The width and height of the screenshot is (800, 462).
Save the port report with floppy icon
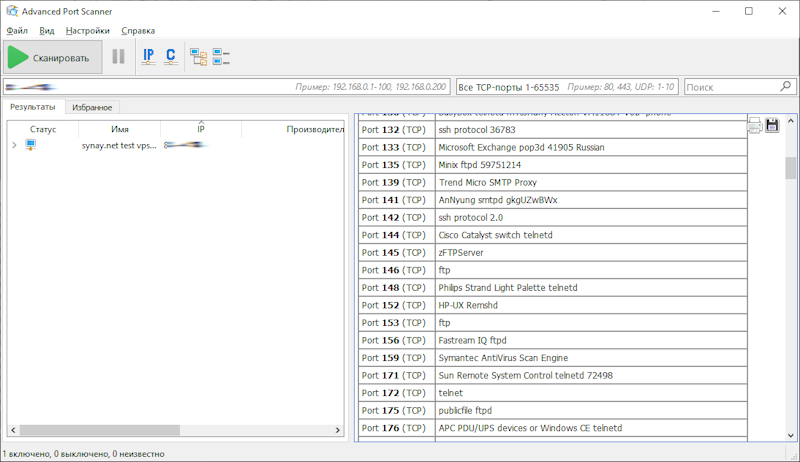tap(772, 125)
